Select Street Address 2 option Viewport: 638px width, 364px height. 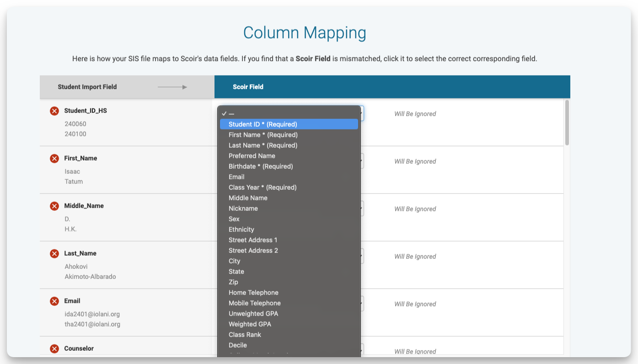[x=289, y=250]
